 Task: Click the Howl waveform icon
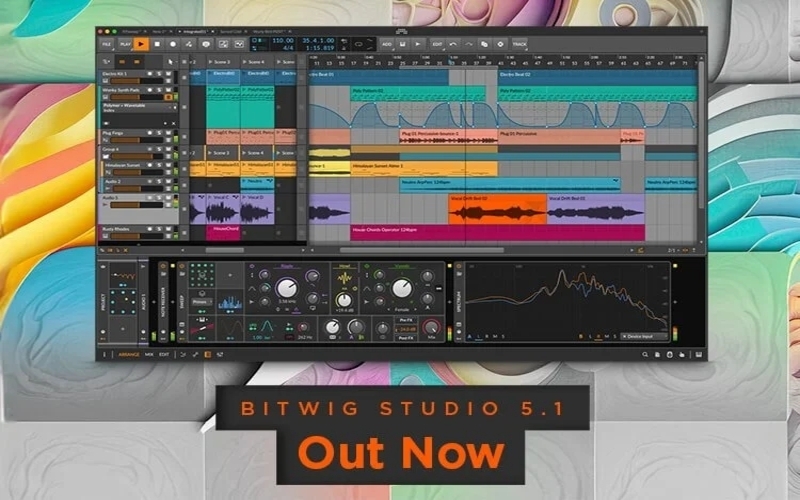coord(344,279)
